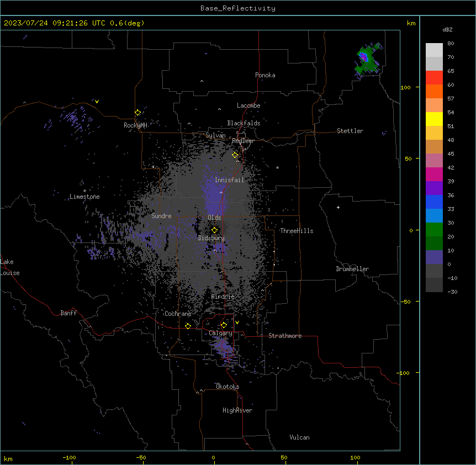The image size is (476, 465).
Task: Click the red 60 dBZ legend swatch
Action: pos(434,77)
